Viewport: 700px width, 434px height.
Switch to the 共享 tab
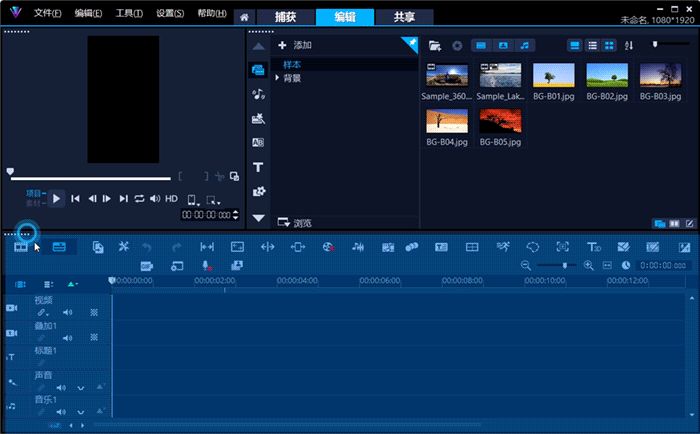pyautogui.click(x=404, y=17)
